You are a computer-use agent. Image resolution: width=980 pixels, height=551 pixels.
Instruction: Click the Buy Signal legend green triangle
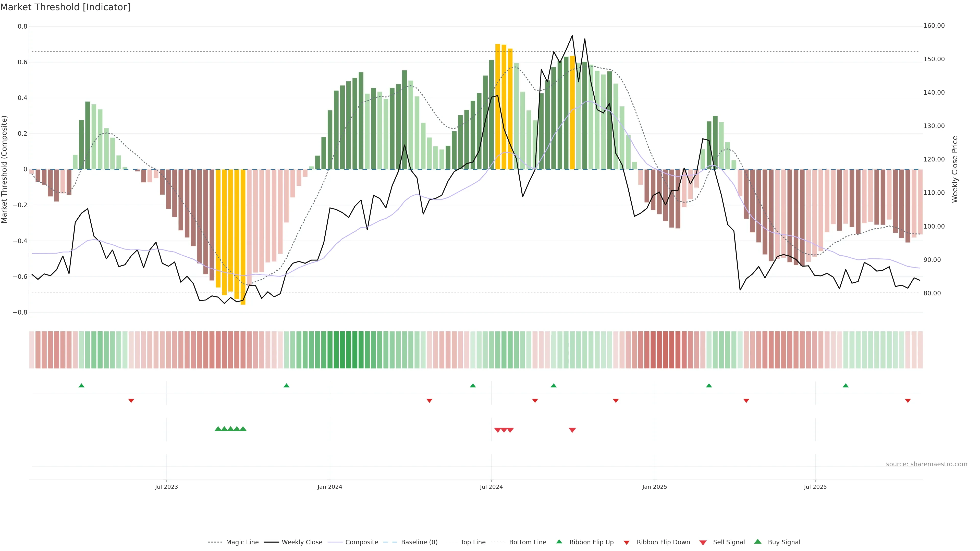pyautogui.click(x=758, y=542)
